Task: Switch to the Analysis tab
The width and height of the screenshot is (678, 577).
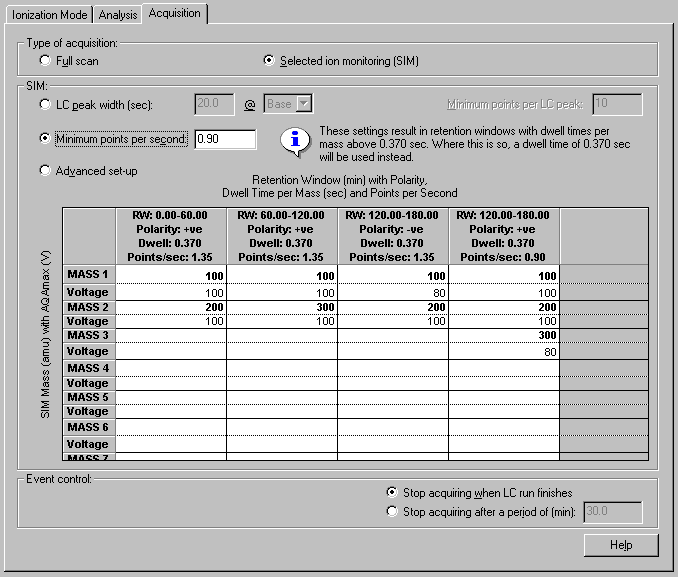Action: 118,15
